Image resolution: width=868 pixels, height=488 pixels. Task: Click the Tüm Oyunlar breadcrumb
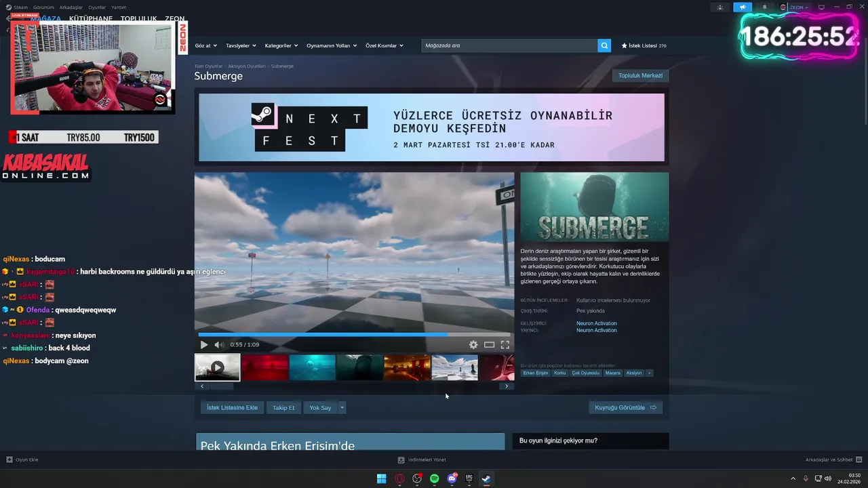click(208, 66)
